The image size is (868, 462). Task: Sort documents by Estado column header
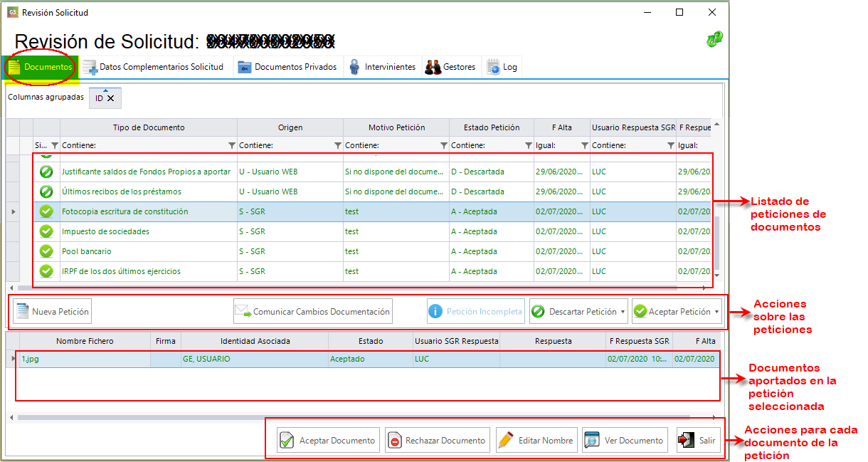coord(371,341)
